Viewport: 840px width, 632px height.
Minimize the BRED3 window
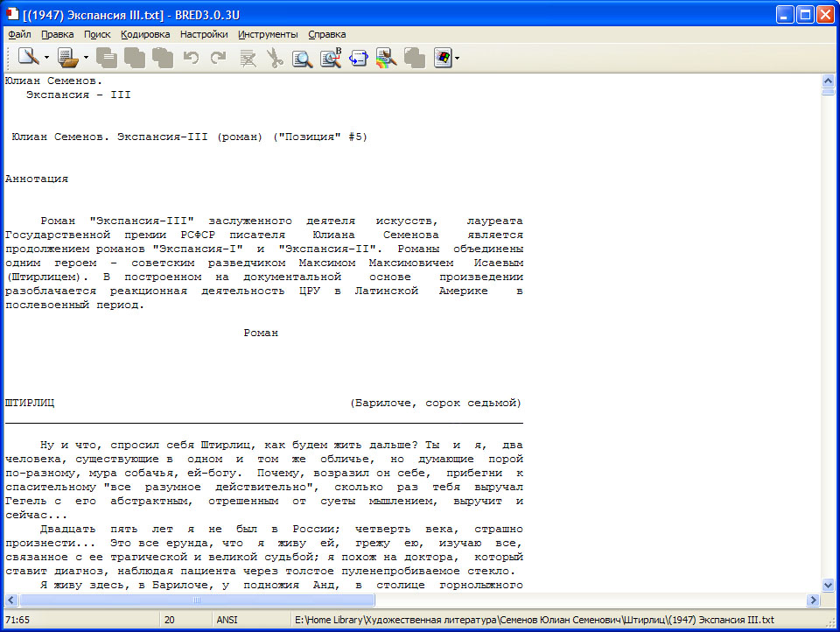click(785, 15)
